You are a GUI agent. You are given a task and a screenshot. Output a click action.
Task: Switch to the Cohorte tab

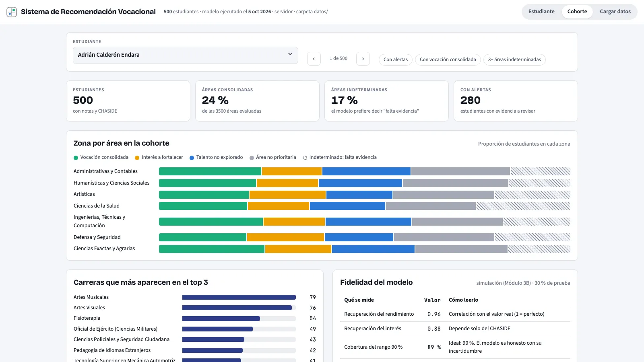[577, 12]
